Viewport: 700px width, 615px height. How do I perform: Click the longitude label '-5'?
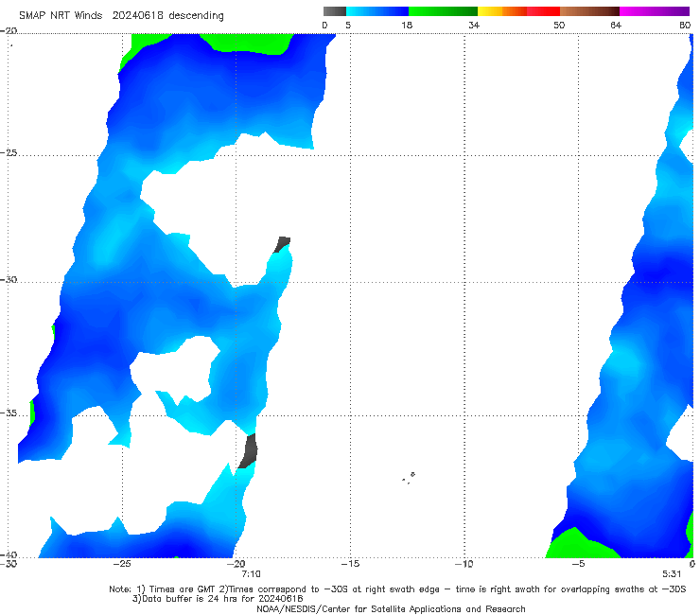pos(578,564)
